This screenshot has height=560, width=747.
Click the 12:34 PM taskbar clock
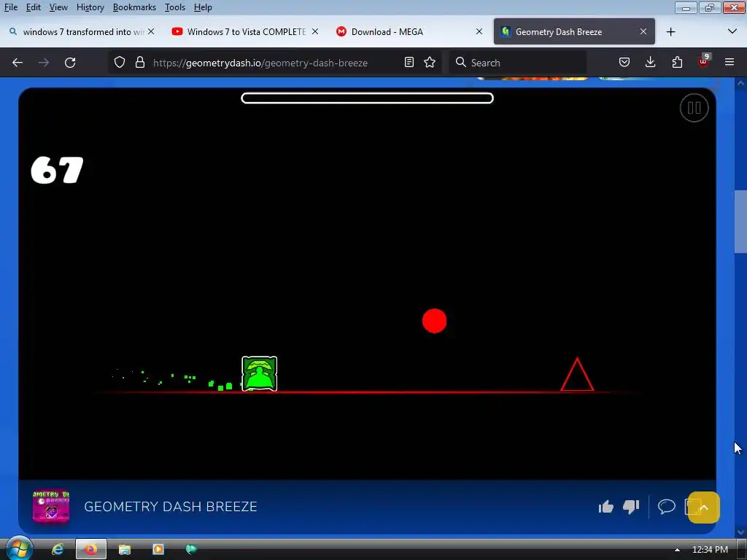pyautogui.click(x=710, y=550)
